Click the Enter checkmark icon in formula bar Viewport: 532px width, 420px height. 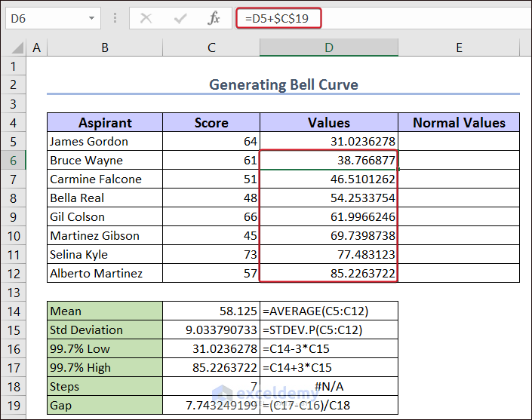(180, 18)
